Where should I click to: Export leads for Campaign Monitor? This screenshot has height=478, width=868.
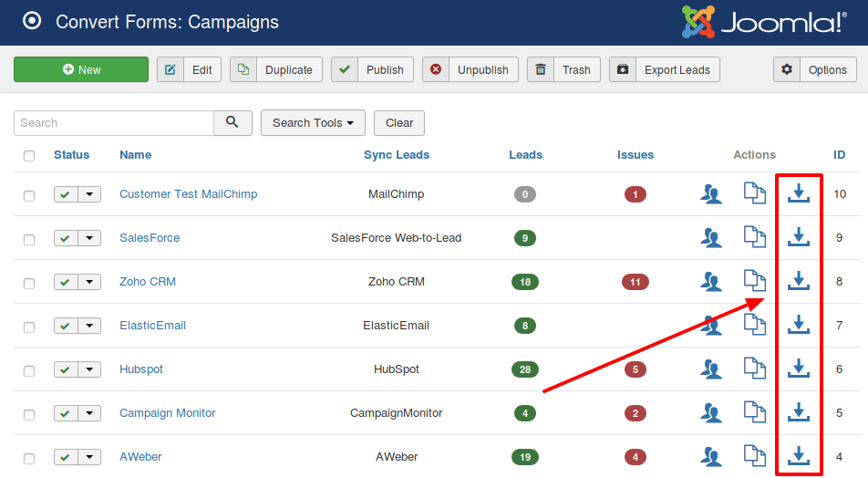[x=799, y=412]
